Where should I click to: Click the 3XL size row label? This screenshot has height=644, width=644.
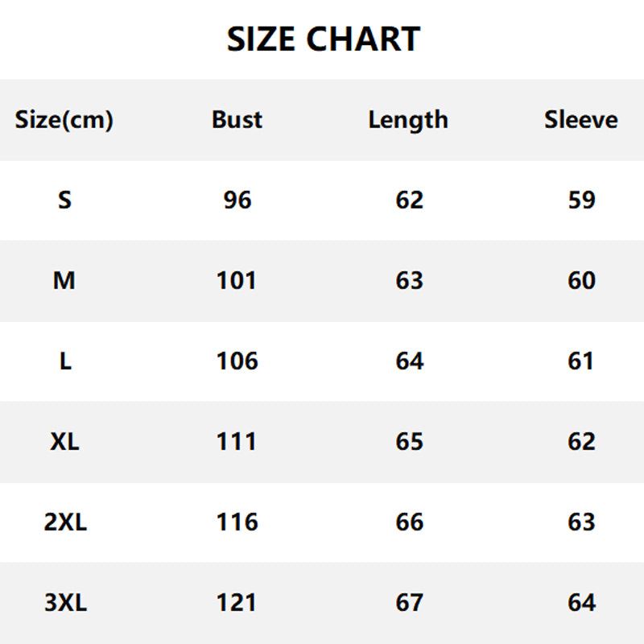pyautogui.click(x=65, y=602)
